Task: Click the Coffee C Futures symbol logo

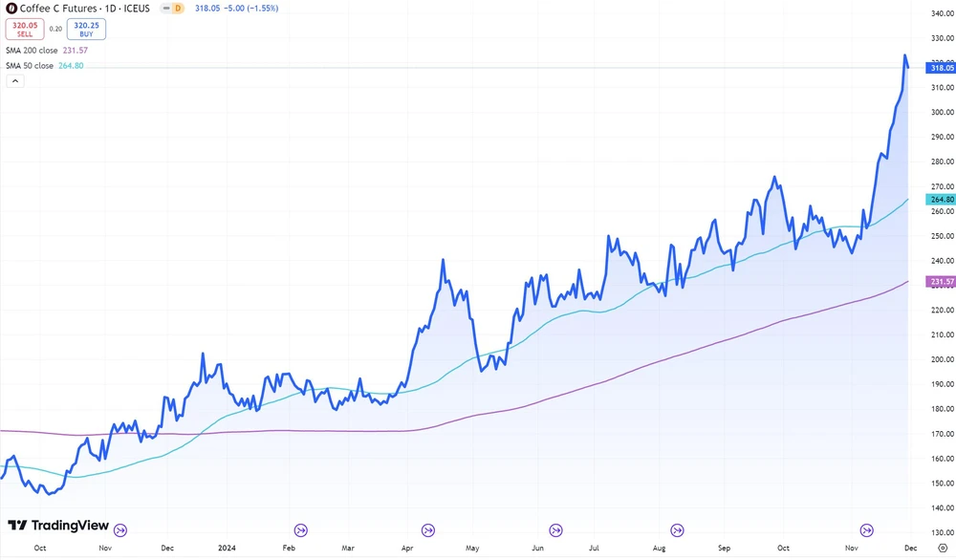Action: coord(10,8)
